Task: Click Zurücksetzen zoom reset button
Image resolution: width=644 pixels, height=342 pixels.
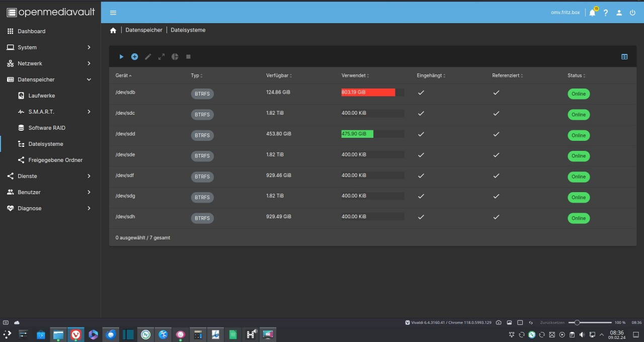Action: [552, 322]
